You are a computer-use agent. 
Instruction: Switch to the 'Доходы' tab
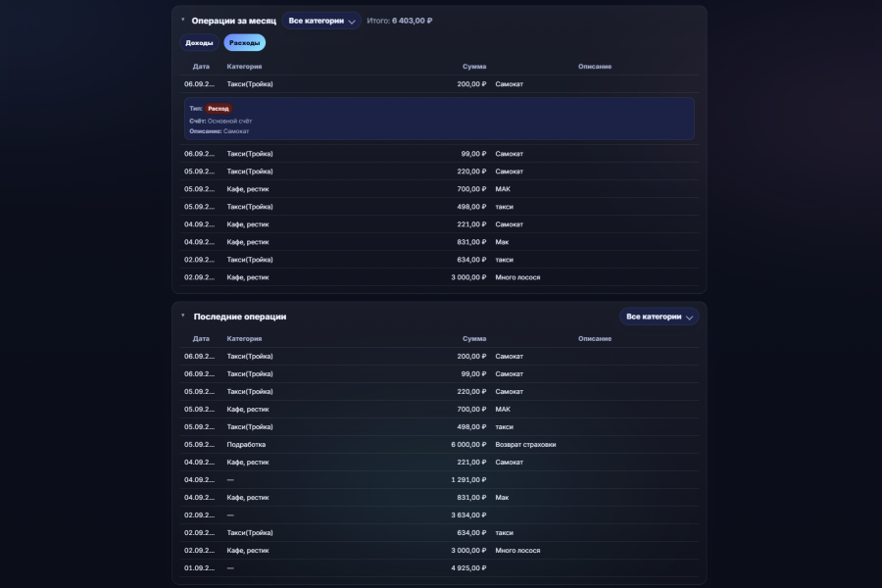[x=199, y=43]
